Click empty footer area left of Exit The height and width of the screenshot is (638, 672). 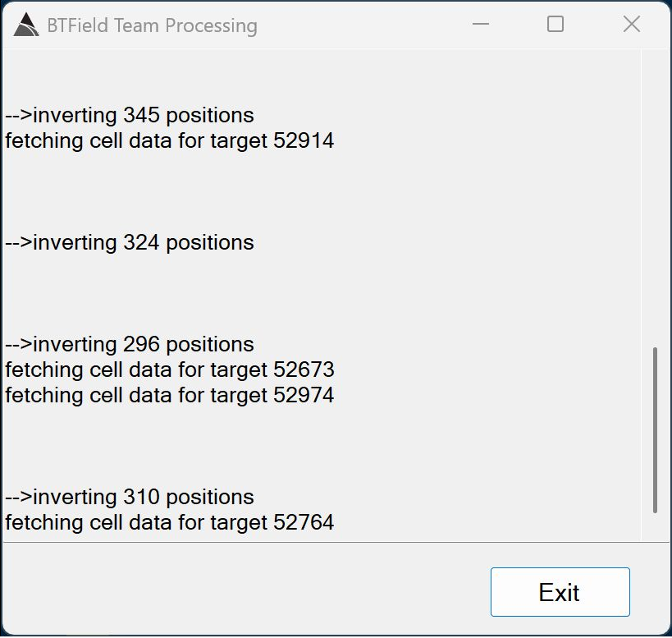click(x=246, y=591)
